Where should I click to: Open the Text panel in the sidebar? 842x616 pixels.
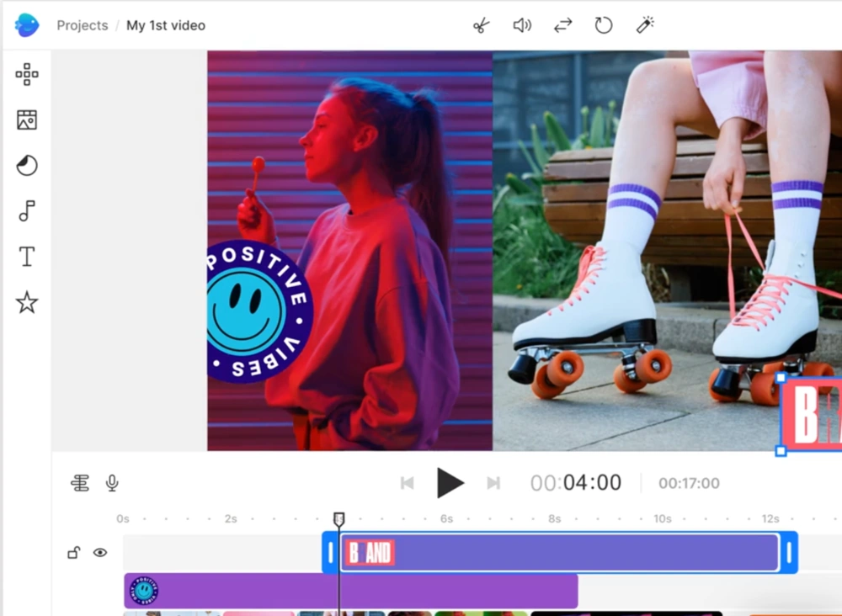pos(26,257)
